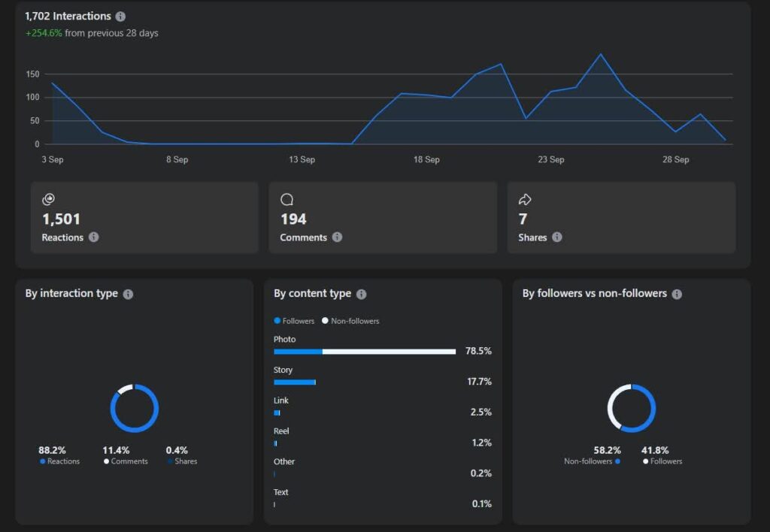Click info icon next to By interaction type
This screenshot has height=532, width=770.
(128, 295)
